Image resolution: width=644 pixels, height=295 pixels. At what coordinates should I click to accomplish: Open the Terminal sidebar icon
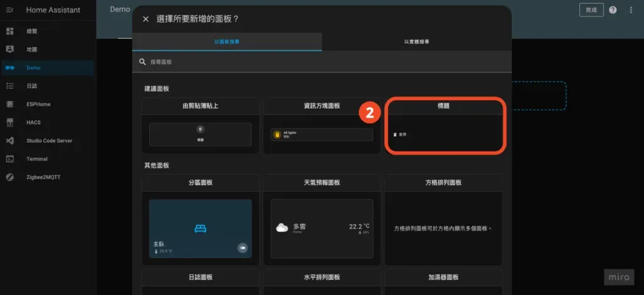click(x=10, y=159)
